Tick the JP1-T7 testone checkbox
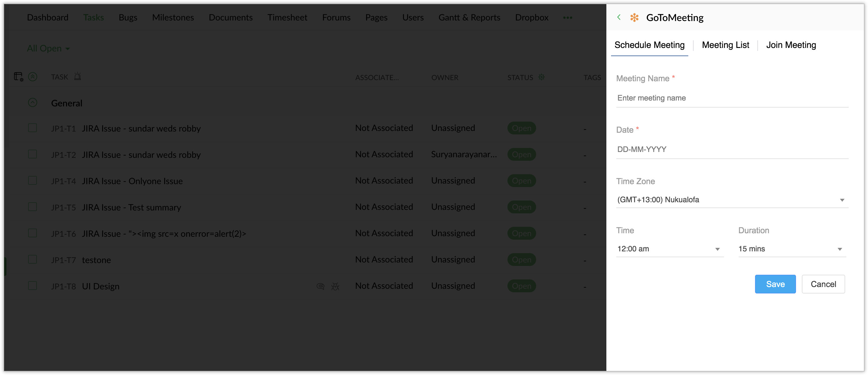 click(32, 259)
